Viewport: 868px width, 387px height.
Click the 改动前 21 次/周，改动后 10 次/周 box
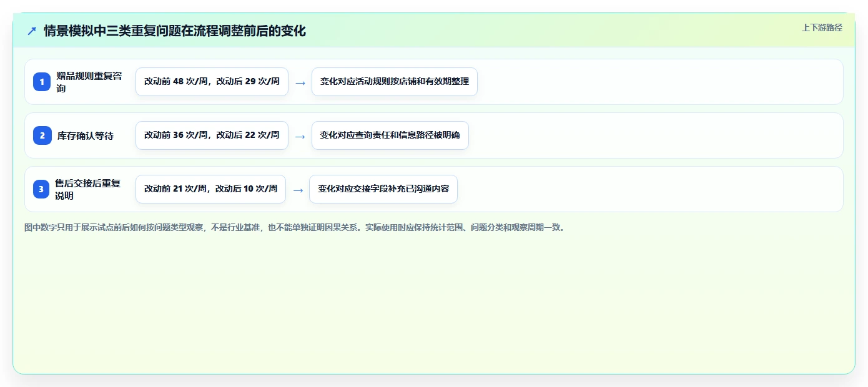210,189
